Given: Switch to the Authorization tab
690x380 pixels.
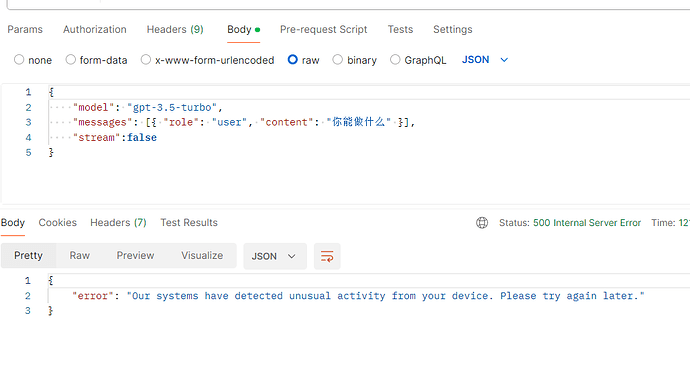Looking at the screenshot, I should [95, 29].
